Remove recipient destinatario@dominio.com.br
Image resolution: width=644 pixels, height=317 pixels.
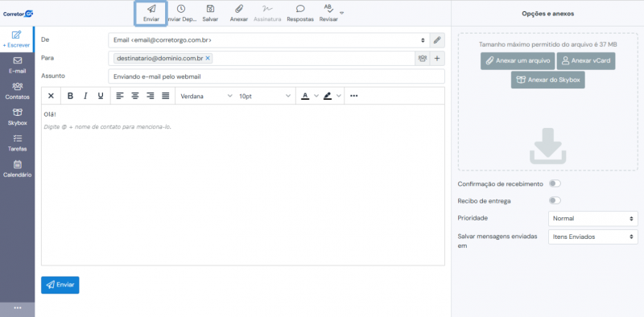(x=208, y=58)
